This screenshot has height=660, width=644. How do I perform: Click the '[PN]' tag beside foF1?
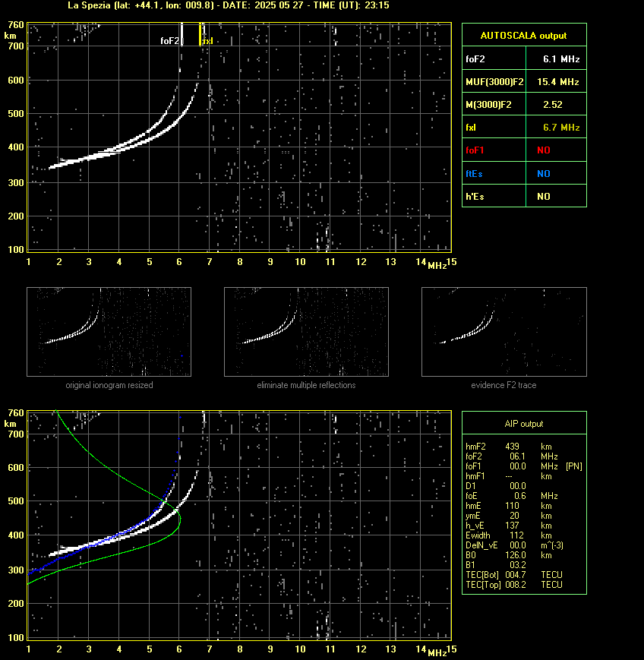pyautogui.click(x=574, y=466)
